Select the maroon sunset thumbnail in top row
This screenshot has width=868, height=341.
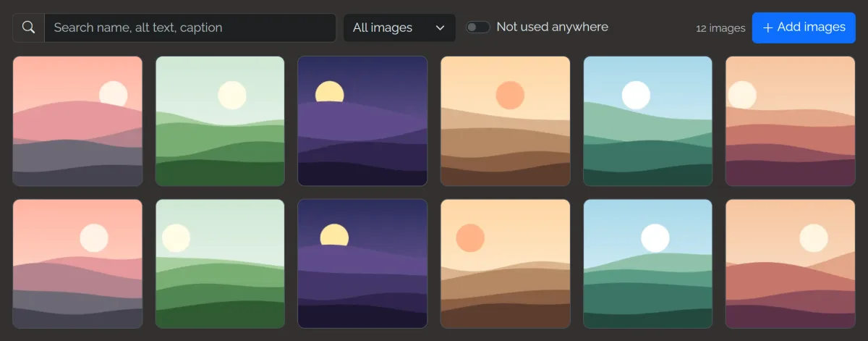(x=790, y=121)
